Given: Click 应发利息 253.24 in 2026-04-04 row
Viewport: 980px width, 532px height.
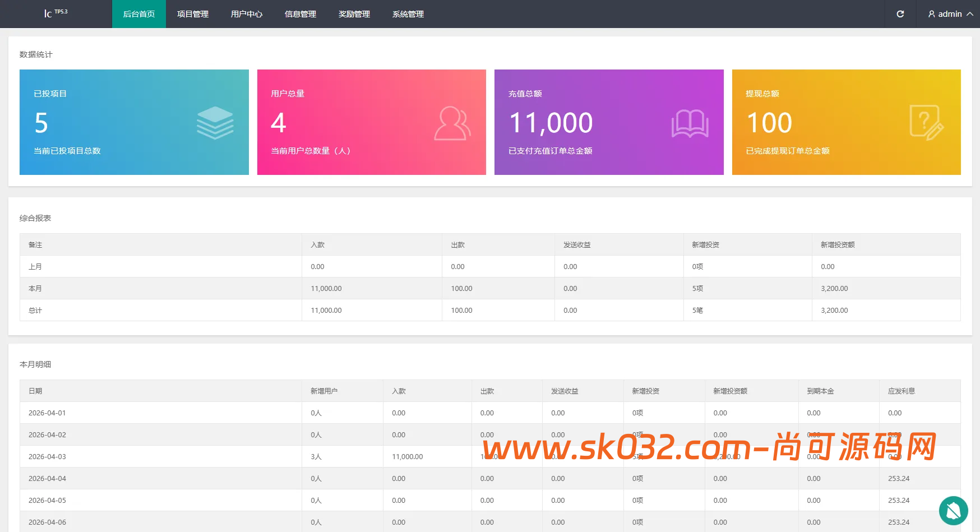Looking at the screenshot, I should (x=899, y=479).
